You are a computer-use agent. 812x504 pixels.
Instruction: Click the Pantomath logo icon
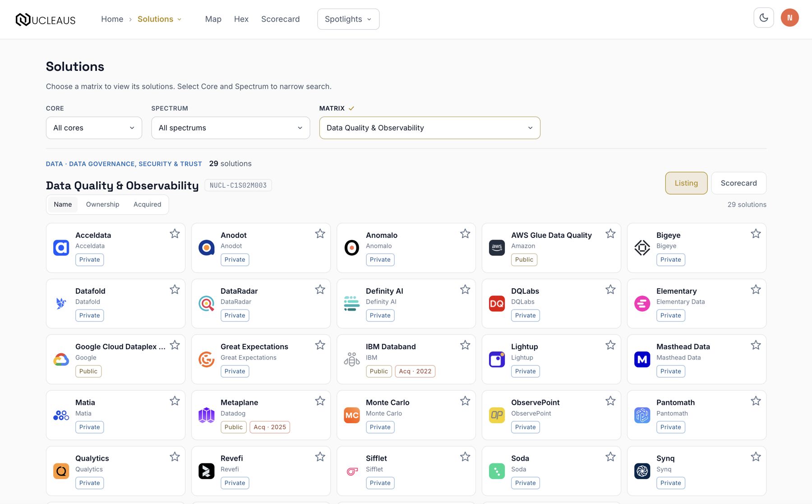click(x=642, y=415)
